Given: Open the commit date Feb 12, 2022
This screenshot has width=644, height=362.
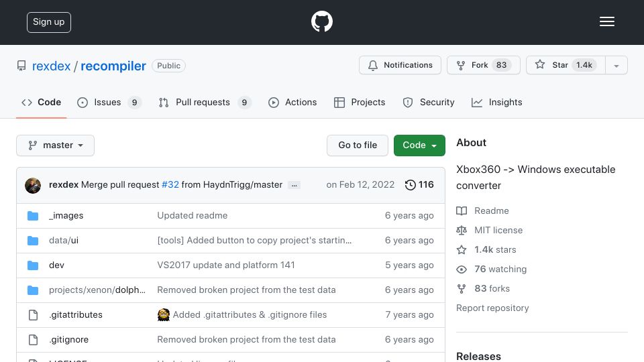Looking at the screenshot, I should [x=360, y=185].
